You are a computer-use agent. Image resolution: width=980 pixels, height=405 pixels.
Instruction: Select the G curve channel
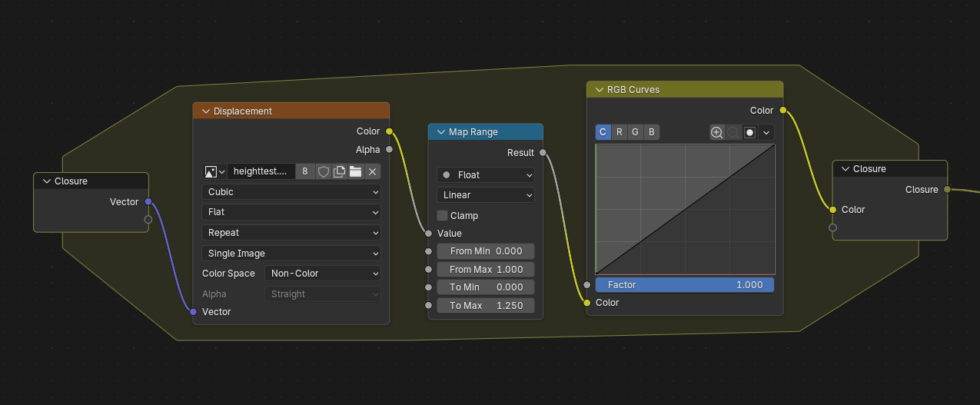(636, 132)
